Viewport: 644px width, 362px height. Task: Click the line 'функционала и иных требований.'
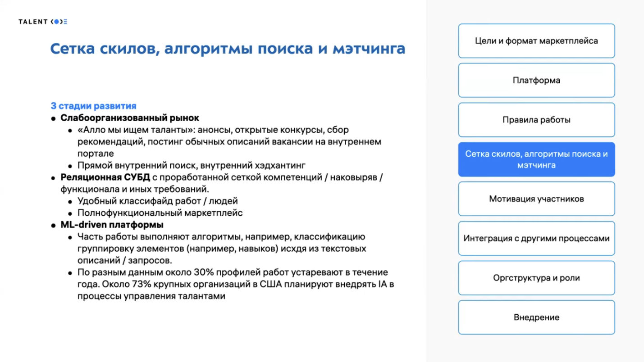pyautogui.click(x=135, y=189)
